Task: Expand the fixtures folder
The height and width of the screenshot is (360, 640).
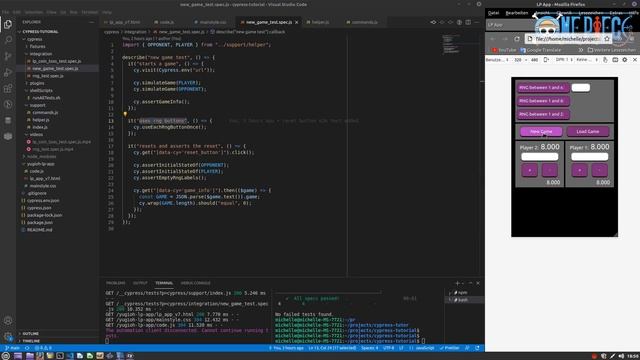Action: [37, 47]
